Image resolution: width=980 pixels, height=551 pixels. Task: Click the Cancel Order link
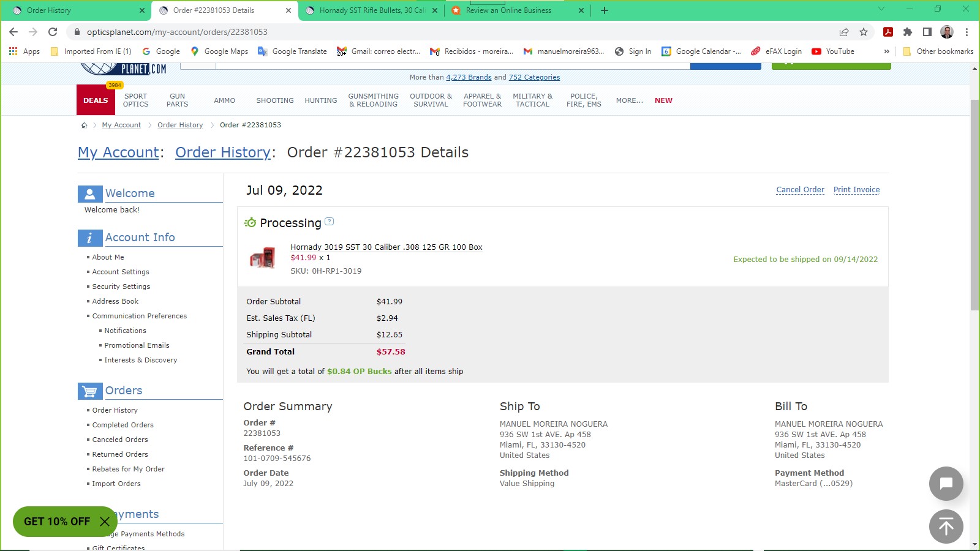[799, 190]
